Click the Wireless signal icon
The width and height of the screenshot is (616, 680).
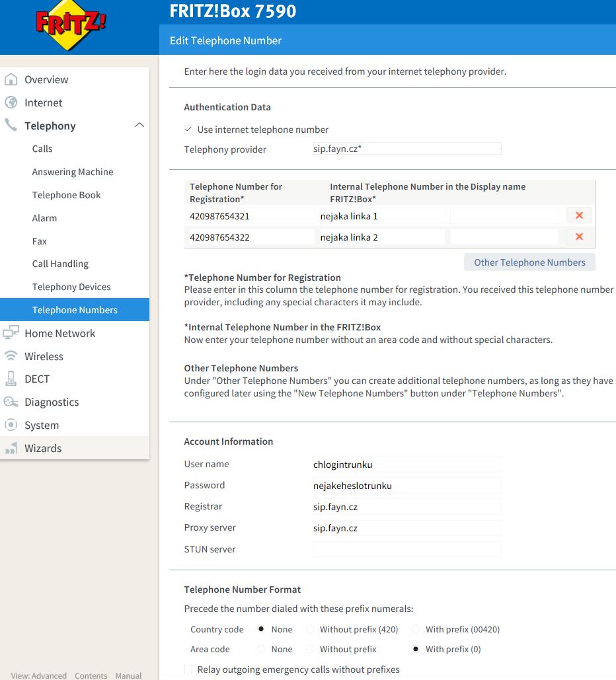tap(11, 356)
